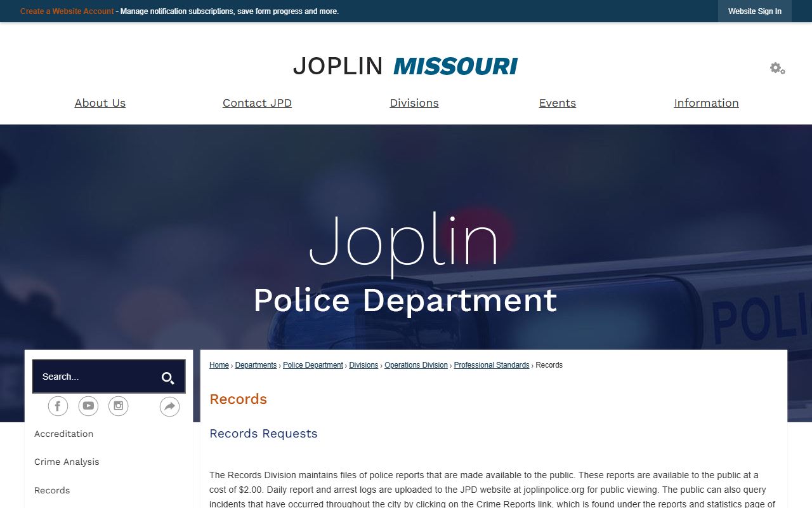Open the site tools gear icon

(x=777, y=68)
